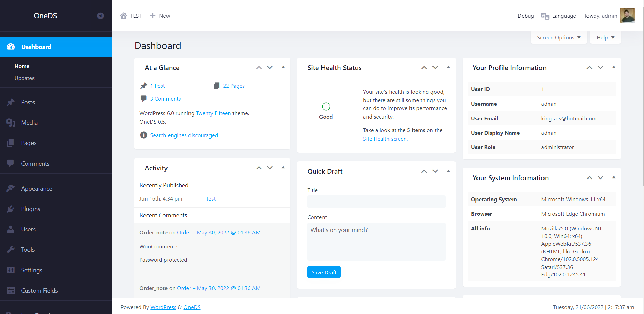Move Your Profile Information widget down
Image resolution: width=644 pixels, height=314 pixels.
point(600,68)
